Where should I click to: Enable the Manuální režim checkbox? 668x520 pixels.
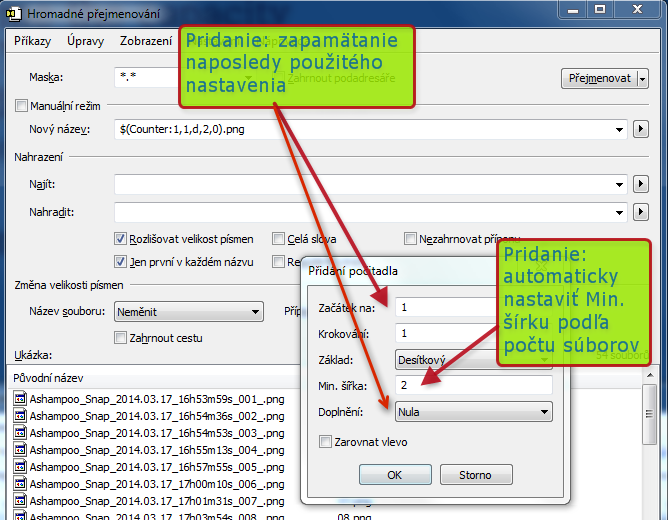coord(21,106)
